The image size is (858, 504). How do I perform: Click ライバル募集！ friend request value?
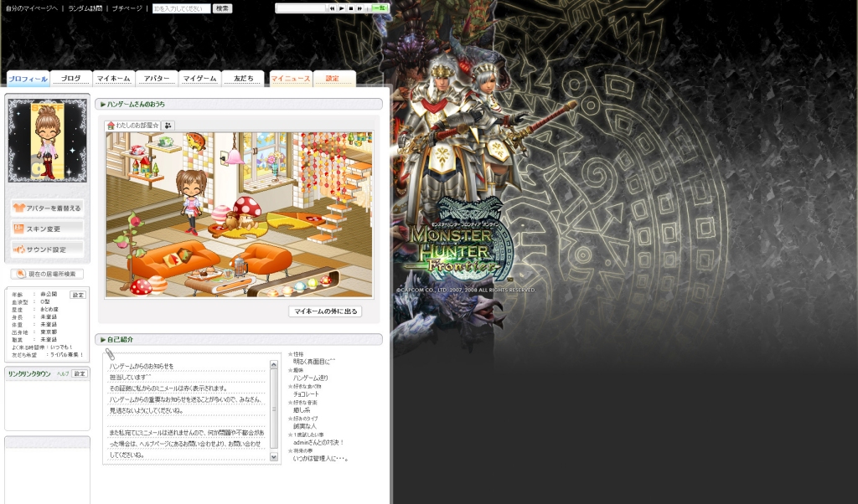click(x=67, y=355)
